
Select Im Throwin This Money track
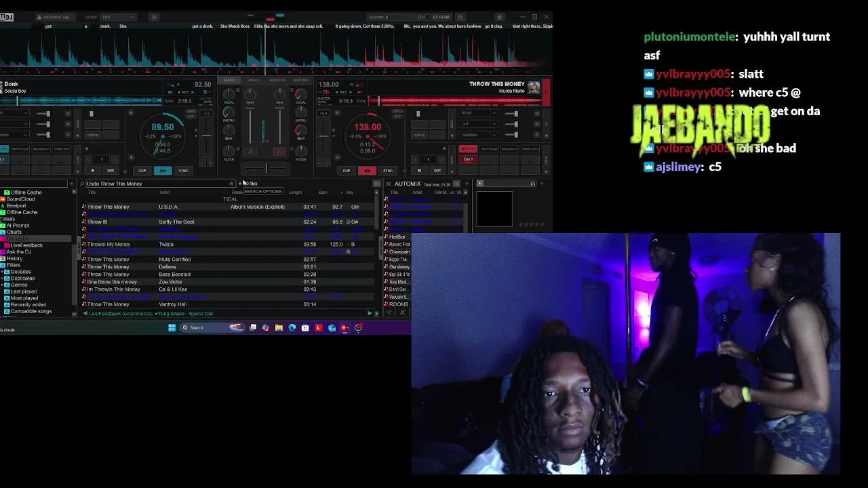[228, 289]
